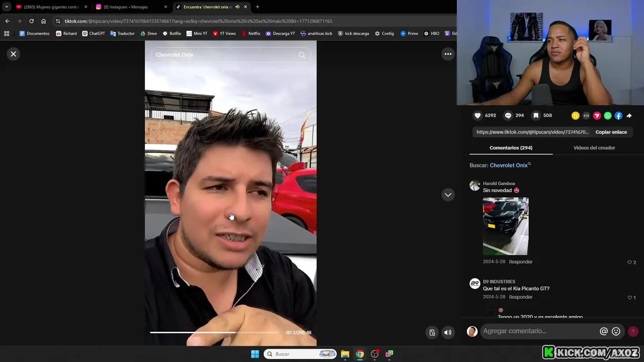Like the video with the heart icon

click(x=477, y=116)
